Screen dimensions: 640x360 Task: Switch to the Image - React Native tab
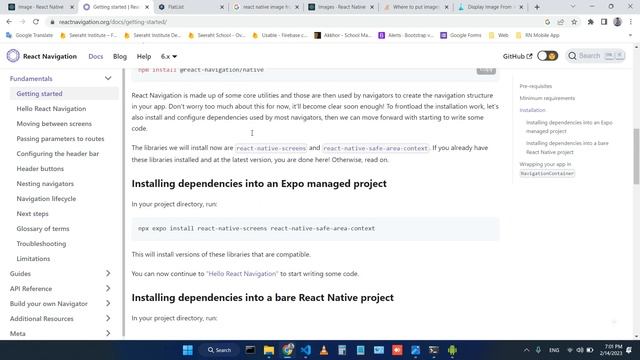41,7
